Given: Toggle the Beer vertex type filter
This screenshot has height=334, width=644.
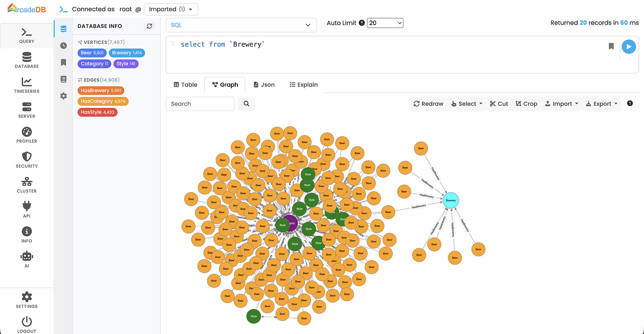Looking at the screenshot, I should (92, 53).
